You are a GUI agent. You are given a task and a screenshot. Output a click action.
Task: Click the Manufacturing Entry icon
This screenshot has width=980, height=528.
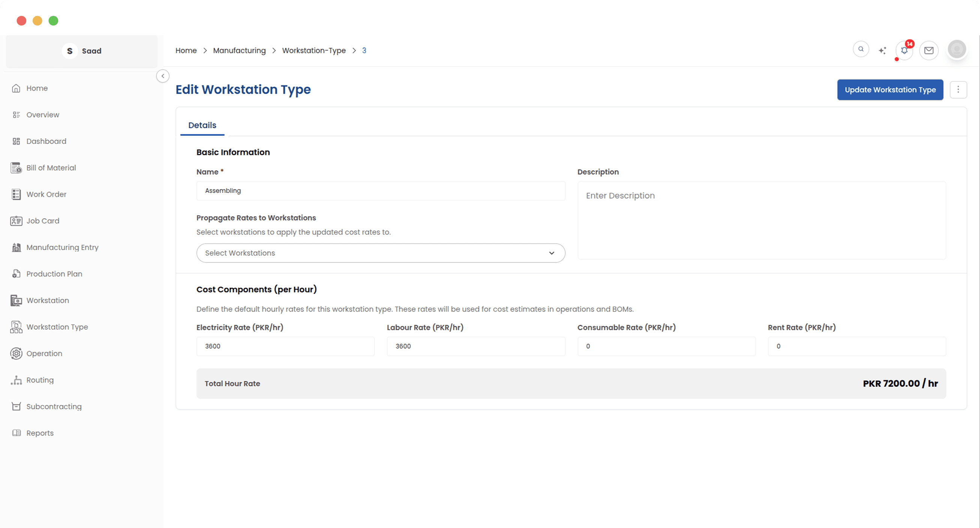click(16, 247)
